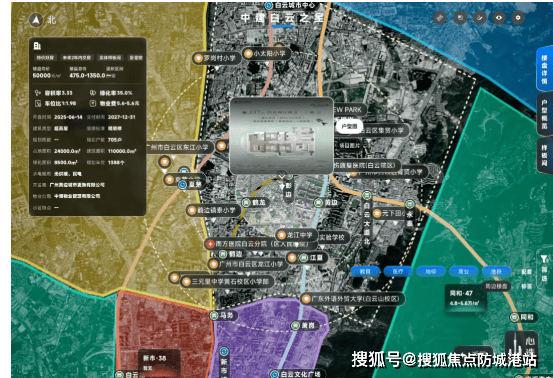Expand the 新市·38 property card
Image resolution: width=553 pixels, height=378 pixels.
tap(159, 362)
